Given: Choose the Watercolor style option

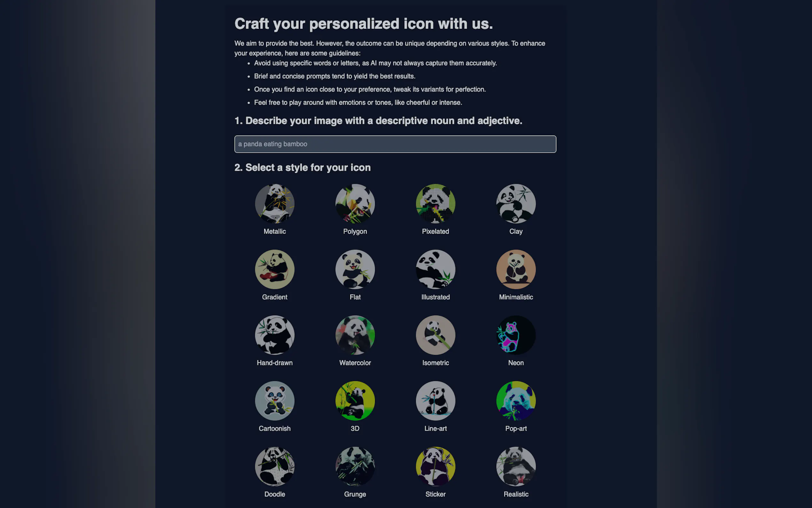Looking at the screenshot, I should point(355,335).
